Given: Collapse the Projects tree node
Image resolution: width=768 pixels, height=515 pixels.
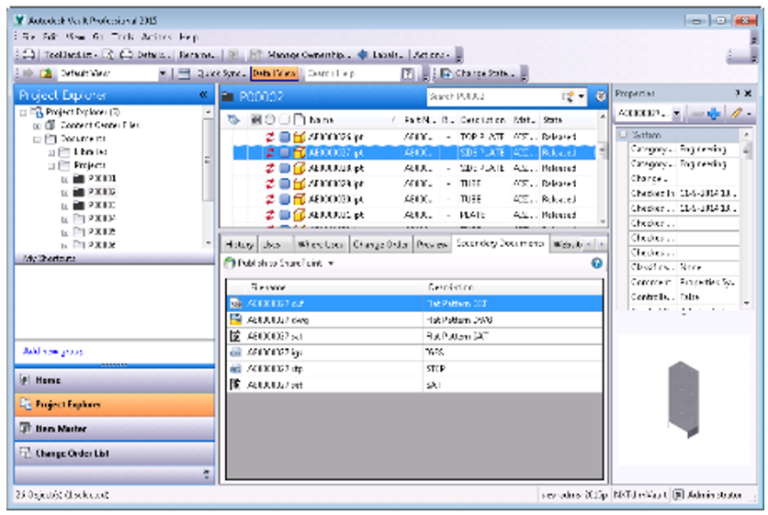Looking at the screenshot, I should pyautogui.click(x=51, y=166).
